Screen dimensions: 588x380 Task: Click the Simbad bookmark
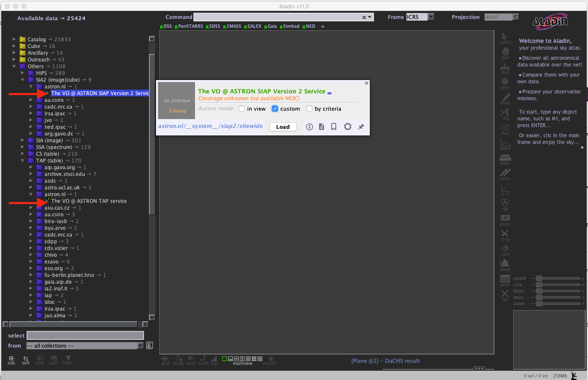[290, 26]
